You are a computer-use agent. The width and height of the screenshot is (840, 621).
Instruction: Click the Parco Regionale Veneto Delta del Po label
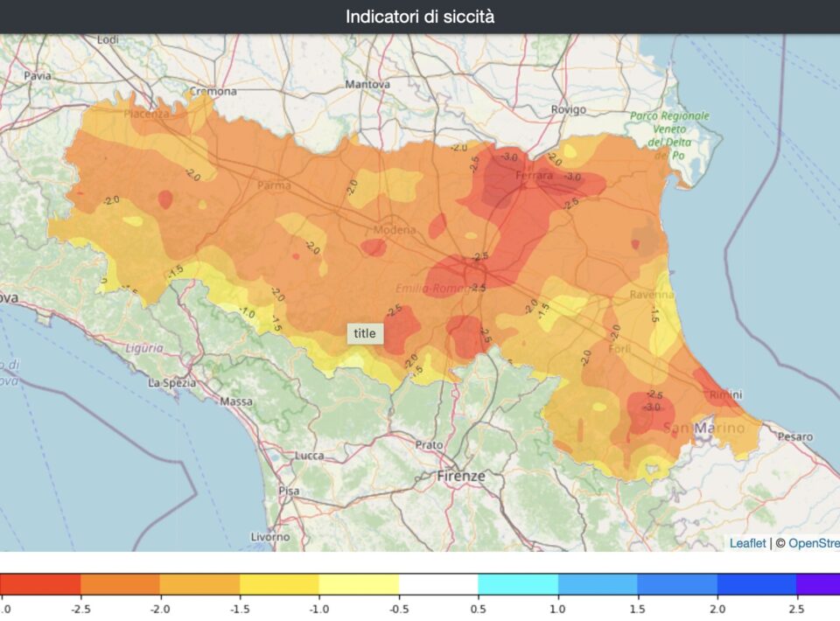pyautogui.click(x=669, y=136)
